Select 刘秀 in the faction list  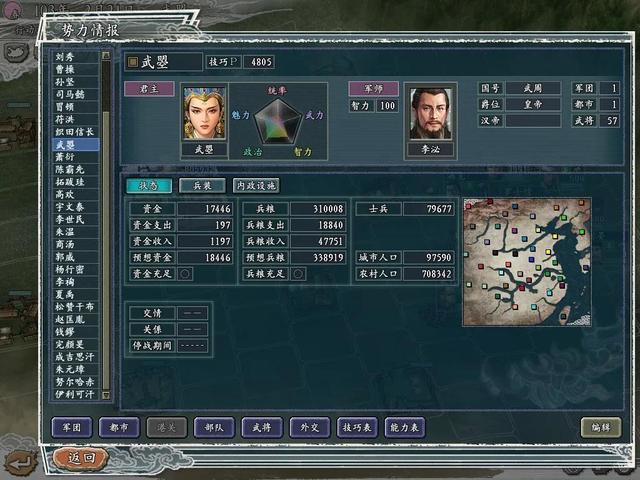pyautogui.click(x=76, y=57)
